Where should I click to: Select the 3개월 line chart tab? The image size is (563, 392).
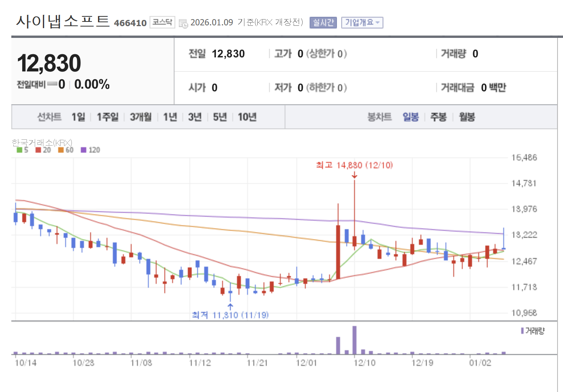pyautogui.click(x=141, y=117)
